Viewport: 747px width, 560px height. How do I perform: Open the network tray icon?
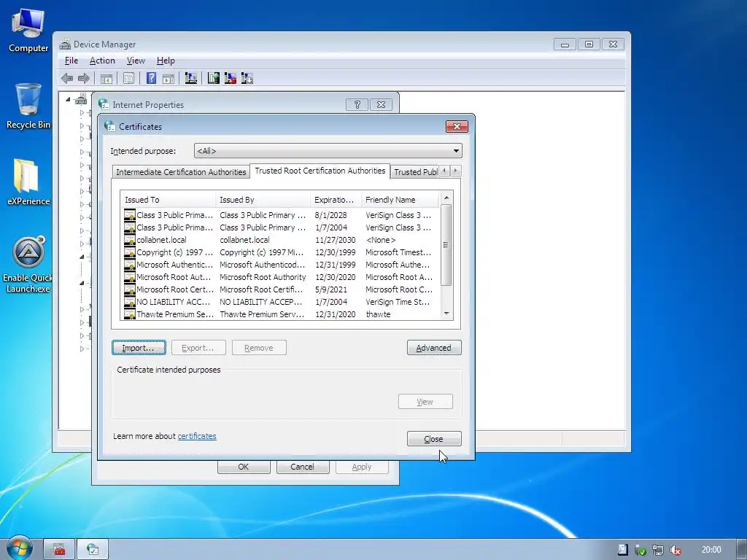click(658, 550)
